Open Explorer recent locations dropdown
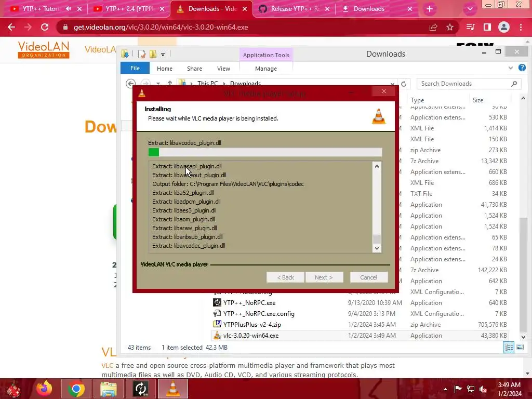The image size is (532, 399). (158, 84)
